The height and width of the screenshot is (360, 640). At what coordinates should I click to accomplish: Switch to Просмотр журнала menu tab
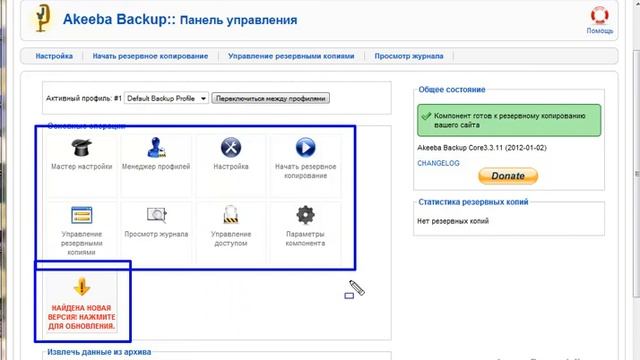coord(409,56)
